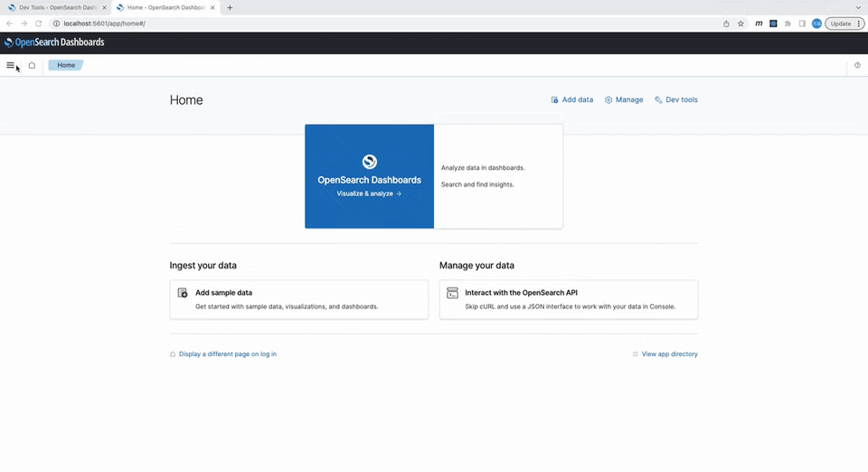
Task: Go forward in browser history
Action: (24, 24)
